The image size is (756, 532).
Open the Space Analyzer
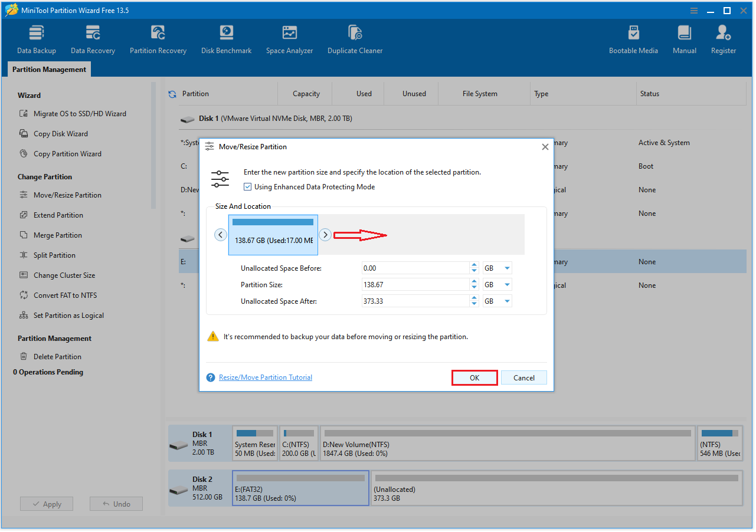289,38
